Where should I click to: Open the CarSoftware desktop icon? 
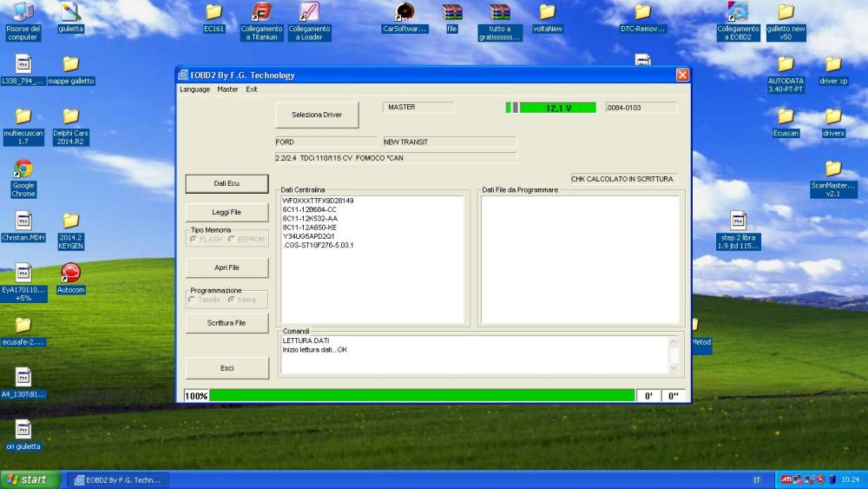tap(404, 17)
